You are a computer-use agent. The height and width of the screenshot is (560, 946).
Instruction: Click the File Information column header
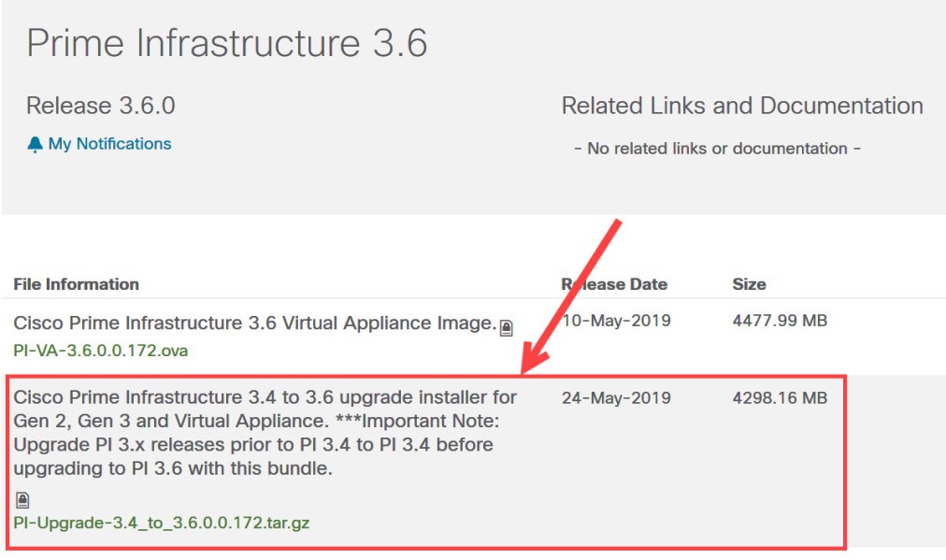click(x=77, y=283)
